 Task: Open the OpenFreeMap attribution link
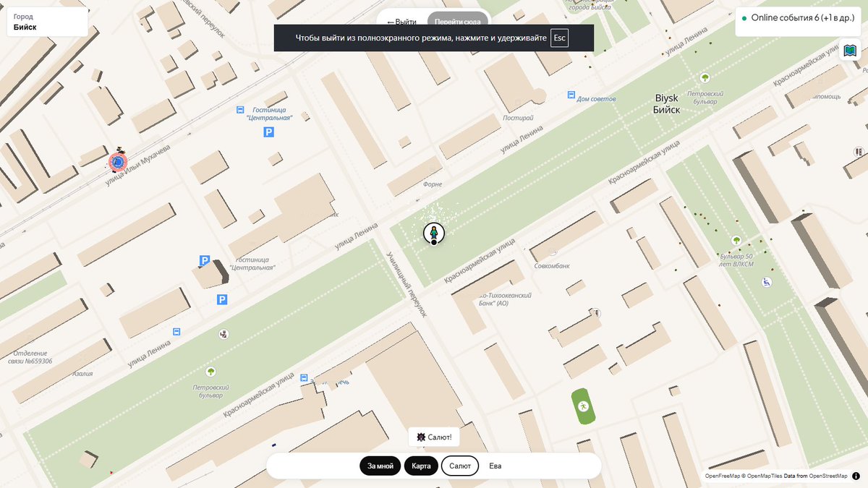723,476
